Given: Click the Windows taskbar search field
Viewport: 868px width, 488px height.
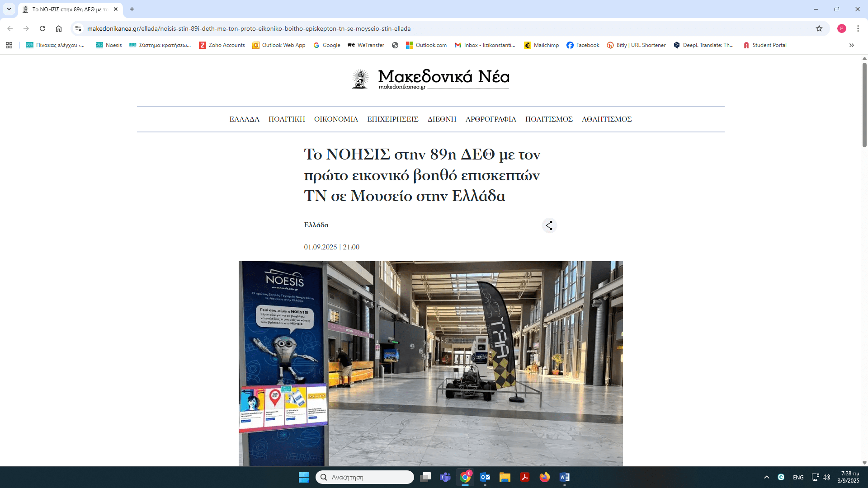Looking at the screenshot, I should (365, 477).
